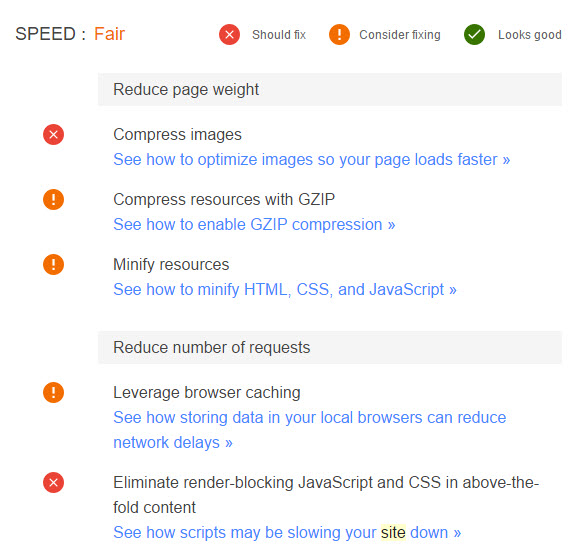This screenshot has height=557, width=588.
Task: Open the minify HTML, CSS, JavaScript link
Action: pyautogui.click(x=285, y=290)
